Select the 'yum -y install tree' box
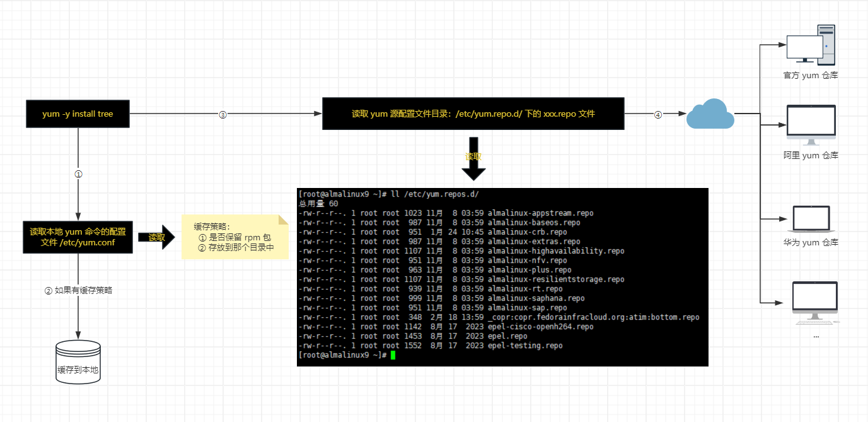This screenshot has width=868, height=422. click(x=78, y=114)
